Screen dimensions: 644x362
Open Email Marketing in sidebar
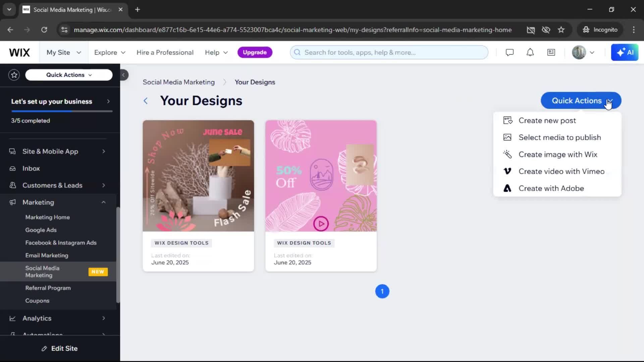[x=47, y=255]
